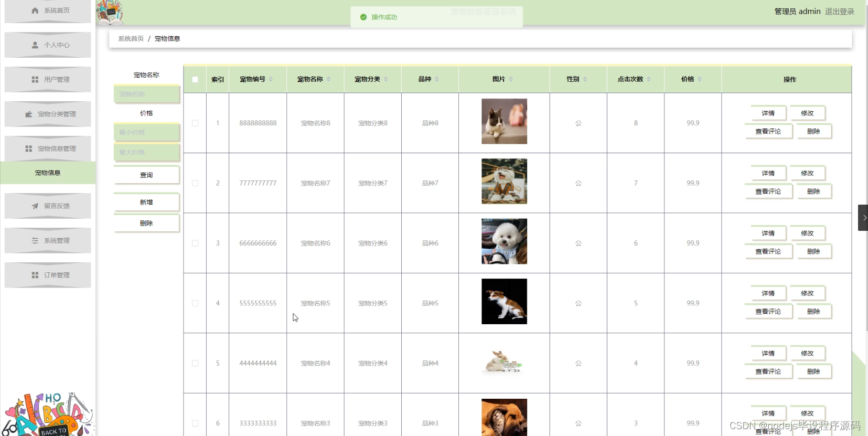Check the row 2 checkbox for 7777777777
This screenshot has height=436, width=868.
[x=195, y=183]
